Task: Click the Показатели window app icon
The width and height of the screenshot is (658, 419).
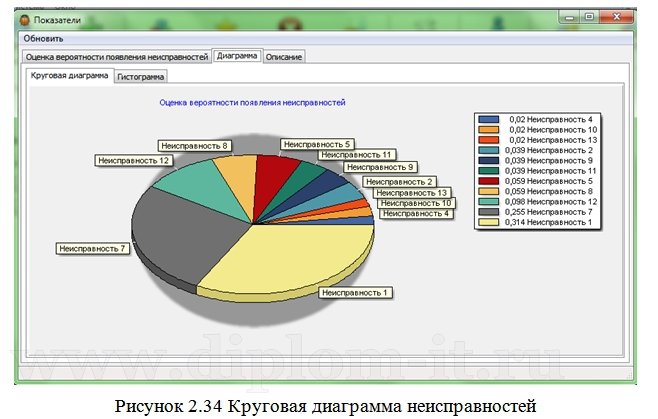Action: pyautogui.click(x=25, y=20)
